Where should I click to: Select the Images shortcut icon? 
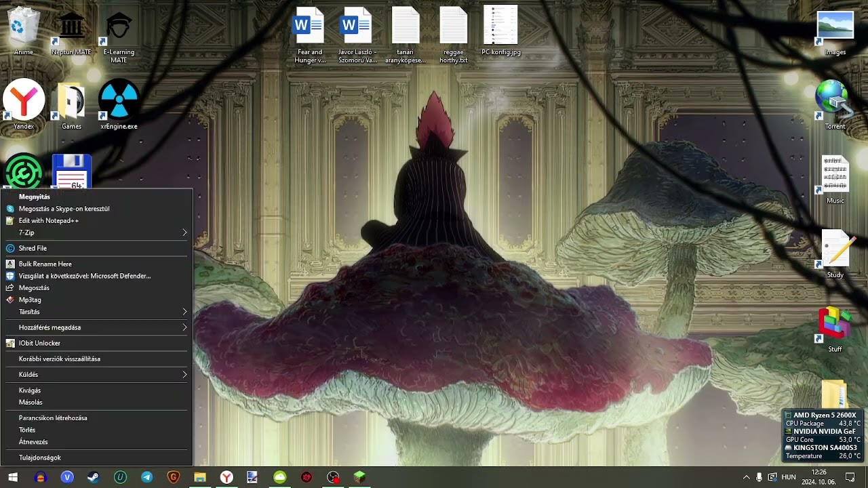pyautogui.click(x=835, y=34)
